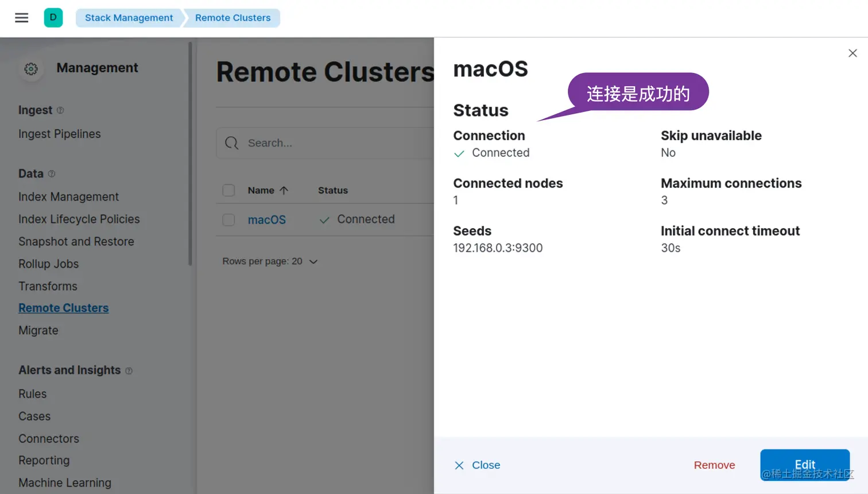Image resolution: width=868 pixels, height=494 pixels.
Task: Open Index Management
Action: click(x=68, y=196)
